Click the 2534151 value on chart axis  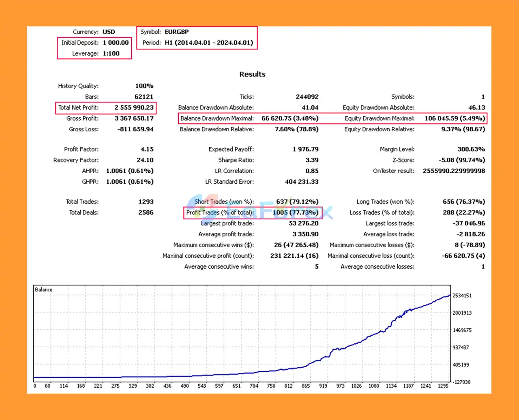462,296
